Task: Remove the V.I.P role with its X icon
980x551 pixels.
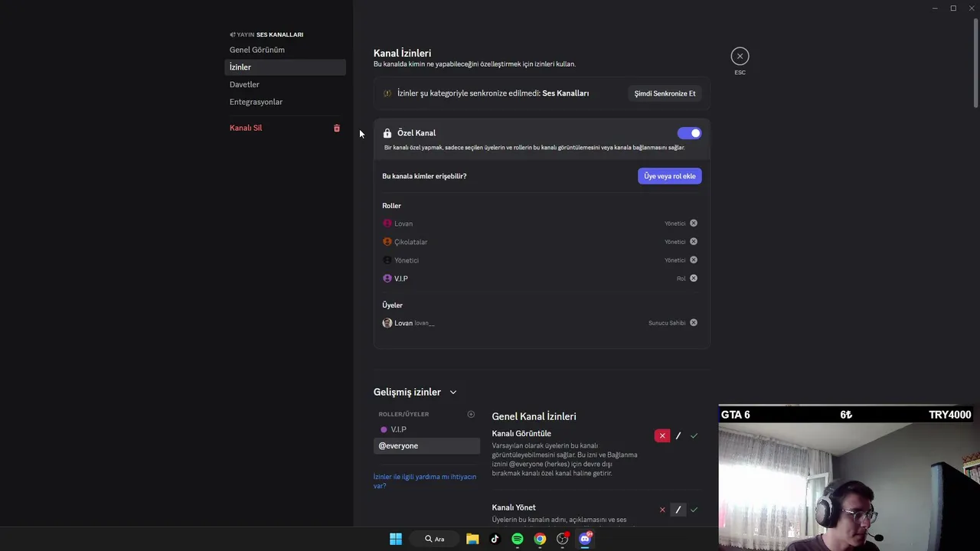Action: (694, 279)
